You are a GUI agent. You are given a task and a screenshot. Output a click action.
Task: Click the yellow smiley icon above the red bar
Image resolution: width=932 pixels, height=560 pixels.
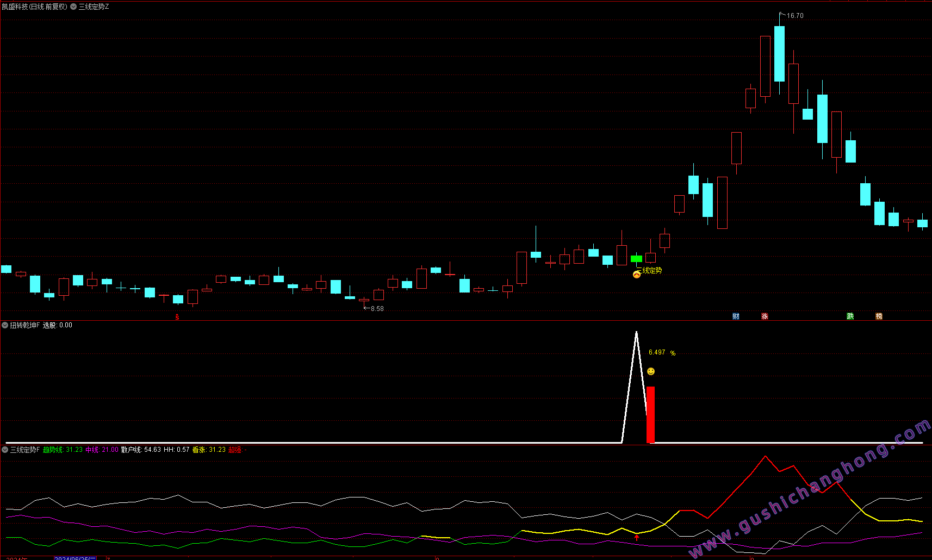coord(651,371)
